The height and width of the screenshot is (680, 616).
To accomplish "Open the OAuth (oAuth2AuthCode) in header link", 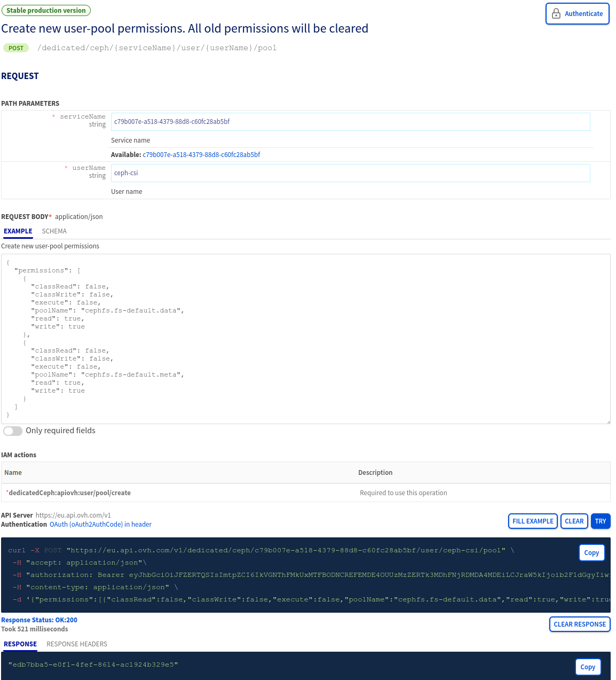I will 100,524.
